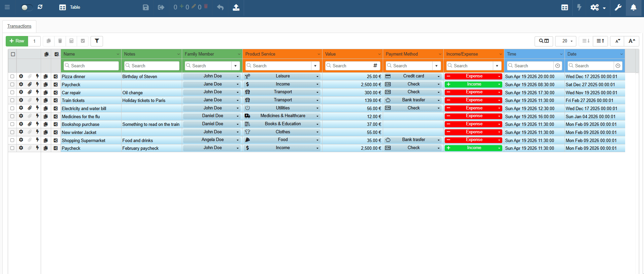Click the lightning bolt icon in the top bar
644x274 pixels.
[x=579, y=7]
